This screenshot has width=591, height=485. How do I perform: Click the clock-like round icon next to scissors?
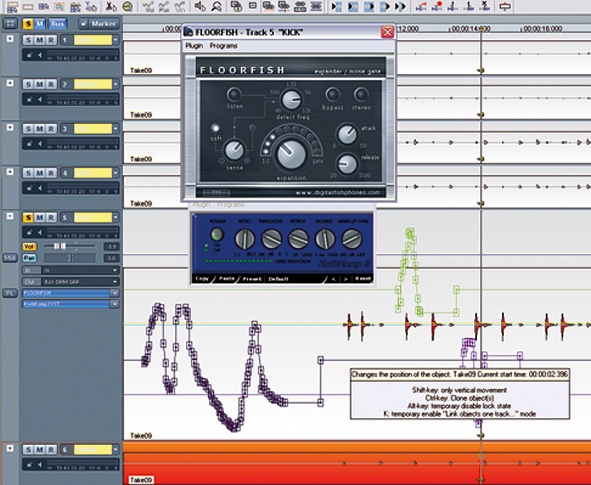[x=128, y=6]
